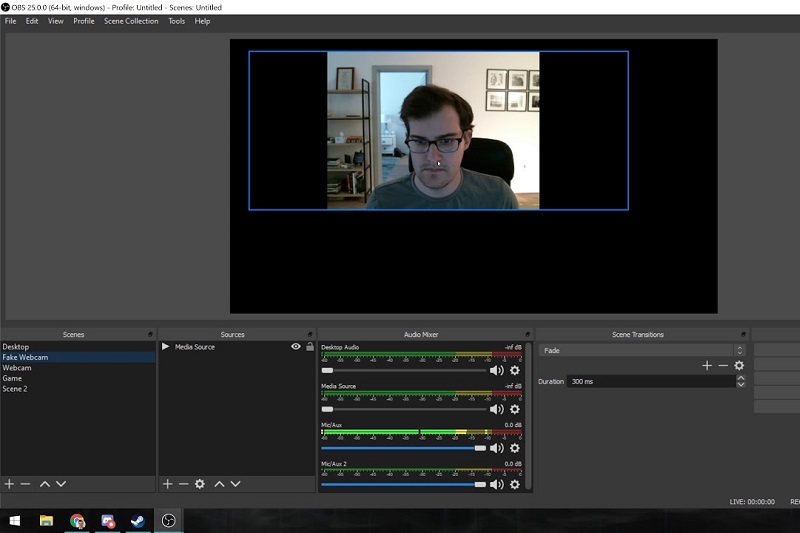The height and width of the screenshot is (533, 800).
Task: Mute Mic/Aux speaker icon
Action: (x=496, y=448)
